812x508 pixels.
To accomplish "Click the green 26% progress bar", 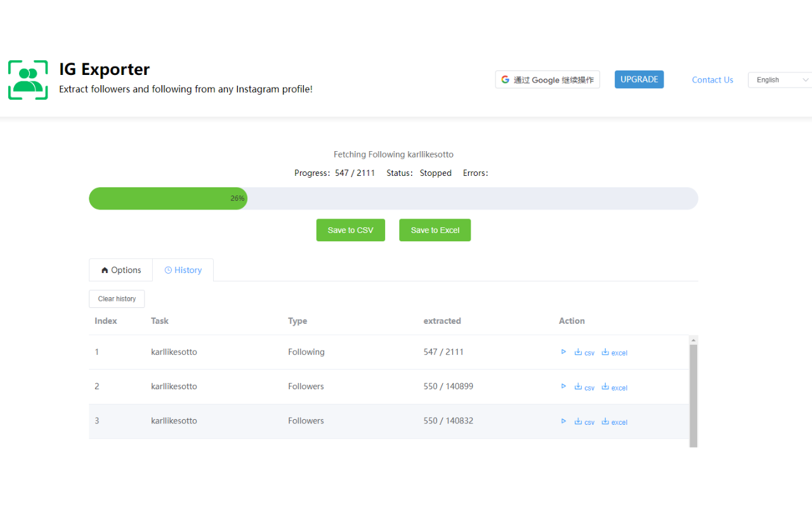I will coord(168,198).
